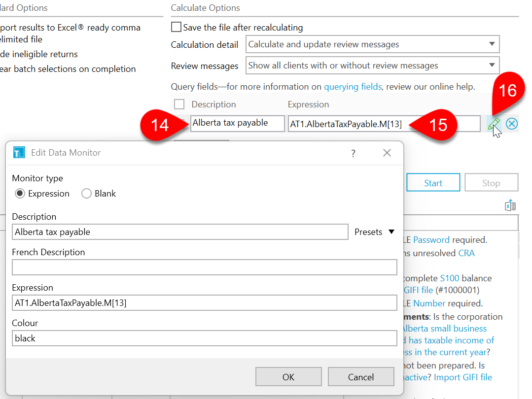Click the Description column header text

click(x=214, y=104)
